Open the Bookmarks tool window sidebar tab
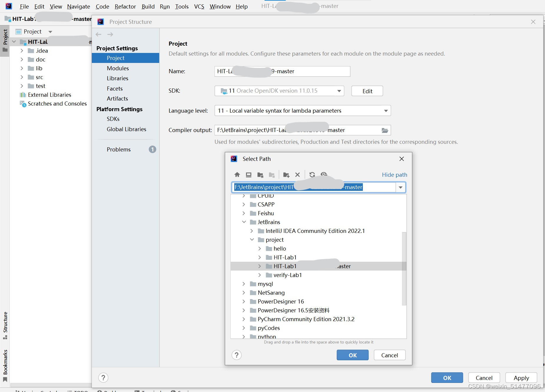545x392 pixels. point(5,365)
